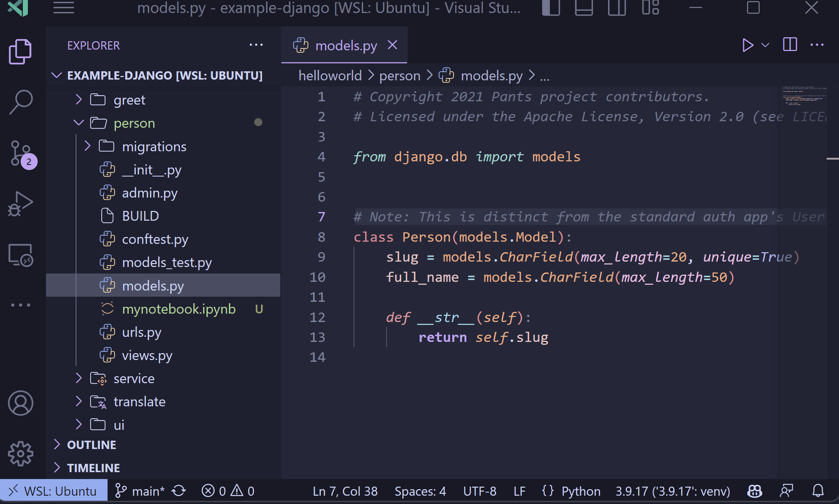Expand the greet folder
839x504 pixels.
pos(163,100)
